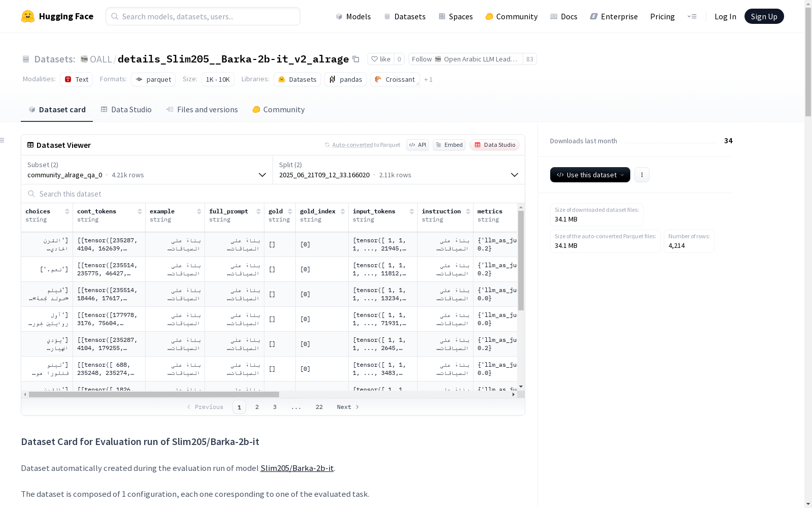Open the Pricing page
The width and height of the screenshot is (812, 508).
point(662,16)
